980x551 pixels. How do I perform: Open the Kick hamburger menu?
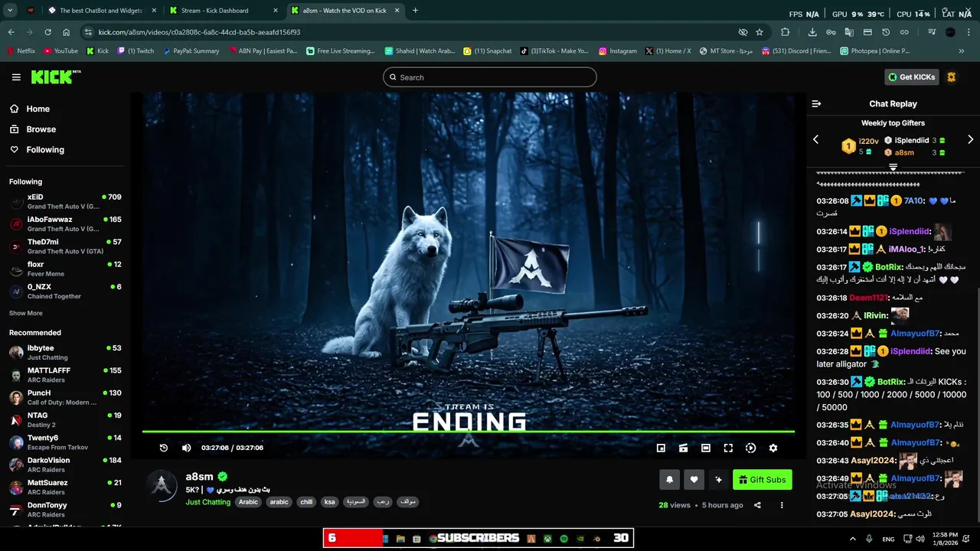[16, 77]
